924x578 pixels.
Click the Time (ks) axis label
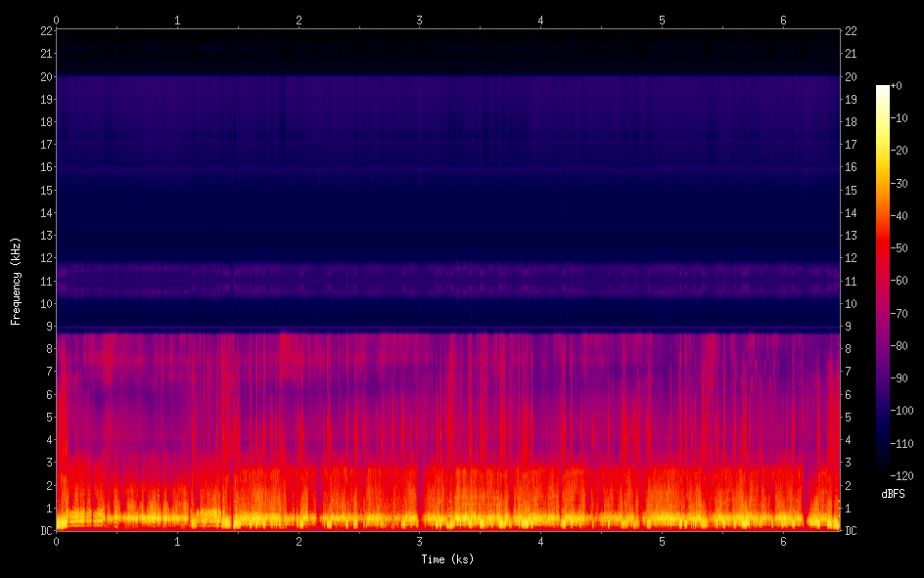click(447, 559)
